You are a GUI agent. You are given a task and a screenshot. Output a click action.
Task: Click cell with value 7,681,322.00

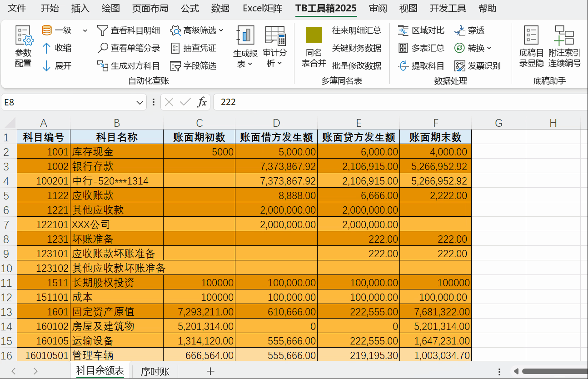pyautogui.click(x=435, y=312)
